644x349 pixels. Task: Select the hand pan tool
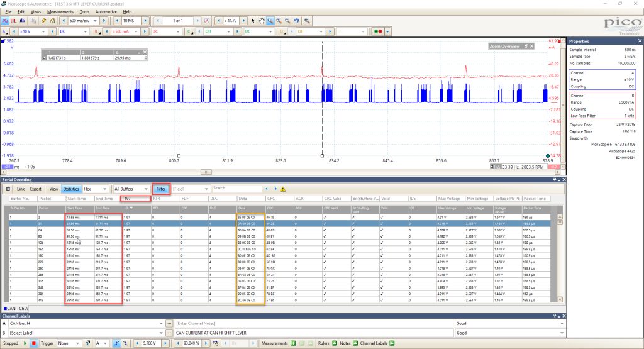[262, 21]
